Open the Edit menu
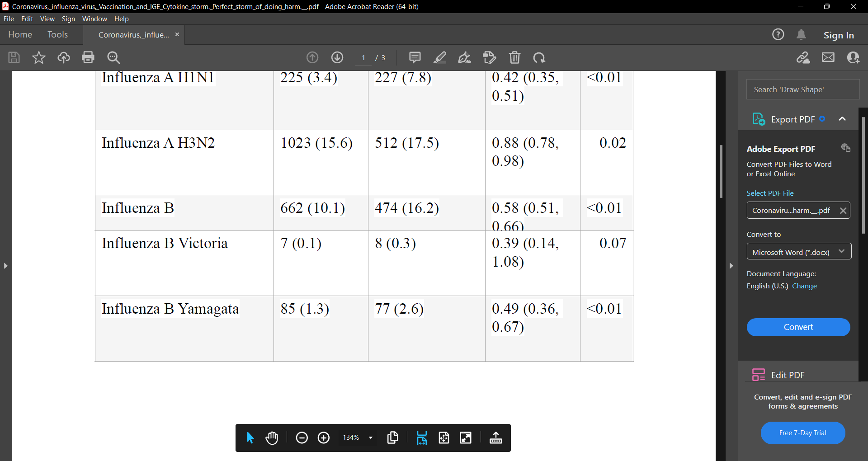The height and width of the screenshot is (461, 868). [x=27, y=19]
